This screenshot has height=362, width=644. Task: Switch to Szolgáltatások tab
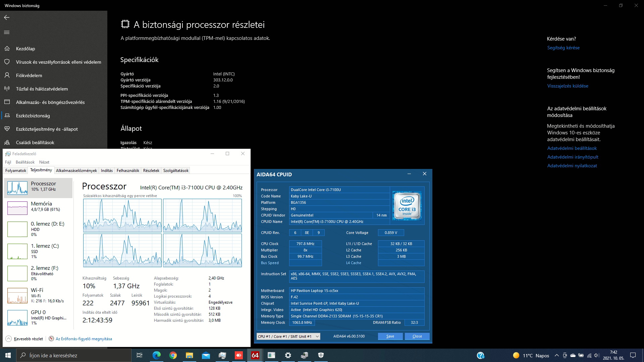(176, 171)
